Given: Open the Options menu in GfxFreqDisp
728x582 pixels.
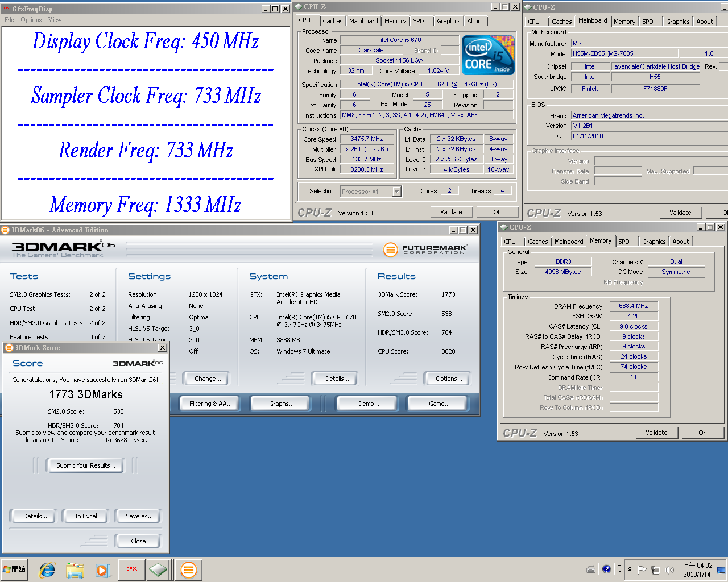Looking at the screenshot, I should click(31, 20).
